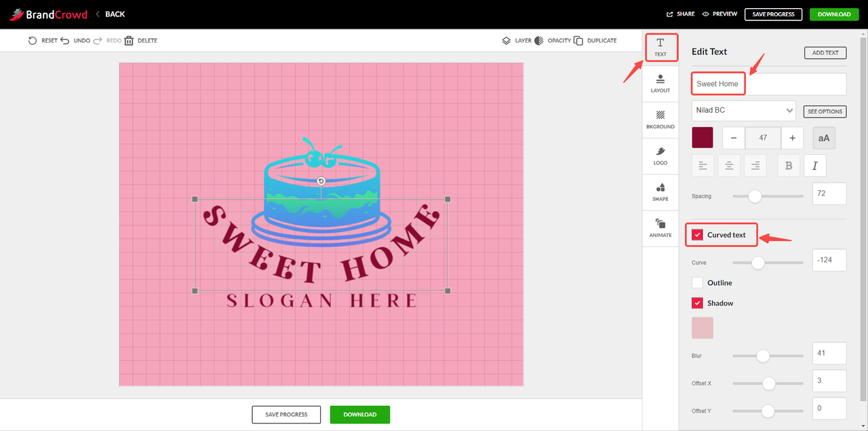Screen dimensions: 868x431
Task: Click the Curve slider handle
Action: coord(758,263)
